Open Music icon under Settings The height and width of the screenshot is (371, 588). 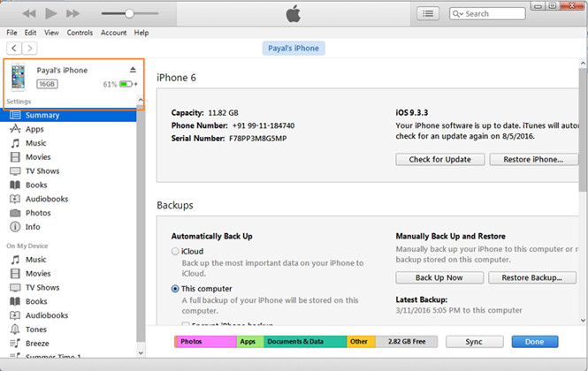click(15, 143)
